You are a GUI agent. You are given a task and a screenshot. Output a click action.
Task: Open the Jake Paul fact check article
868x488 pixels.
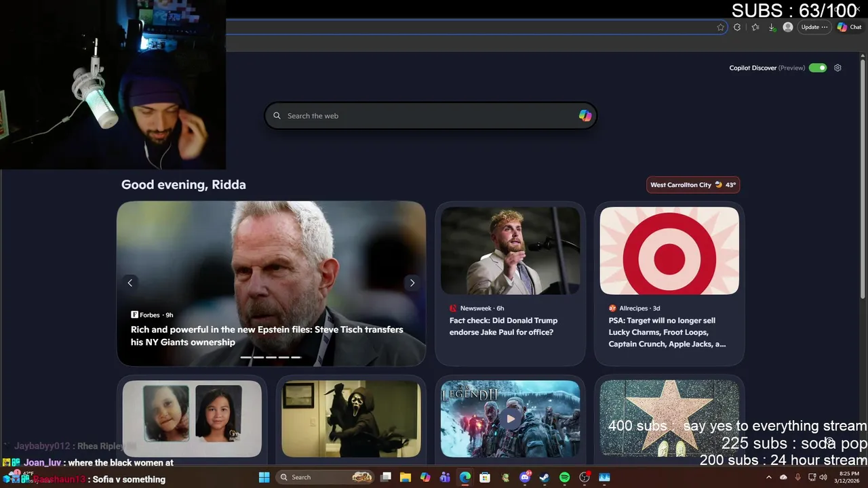tap(503, 326)
